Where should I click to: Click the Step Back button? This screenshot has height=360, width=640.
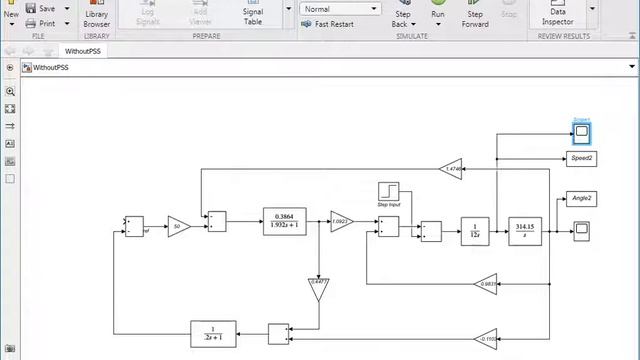(403, 10)
